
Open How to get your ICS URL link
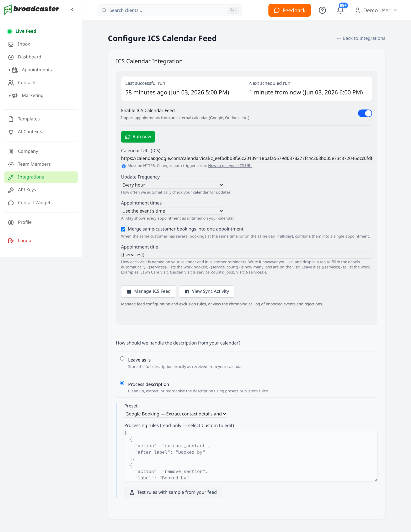(230, 166)
